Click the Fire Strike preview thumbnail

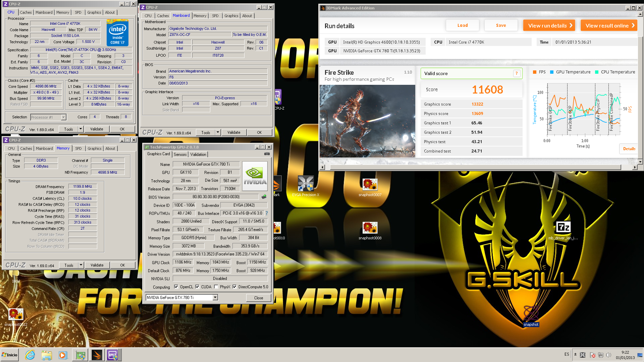pyautogui.click(x=367, y=121)
